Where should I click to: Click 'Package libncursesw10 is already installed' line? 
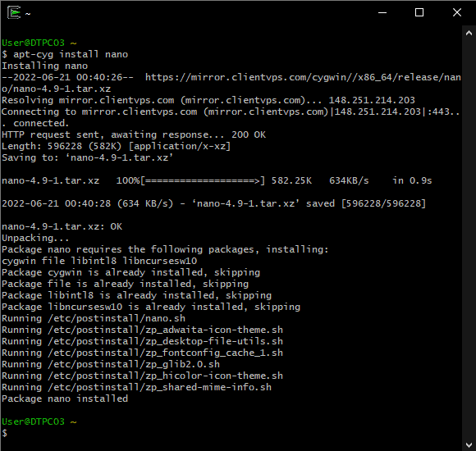[x=151, y=307]
